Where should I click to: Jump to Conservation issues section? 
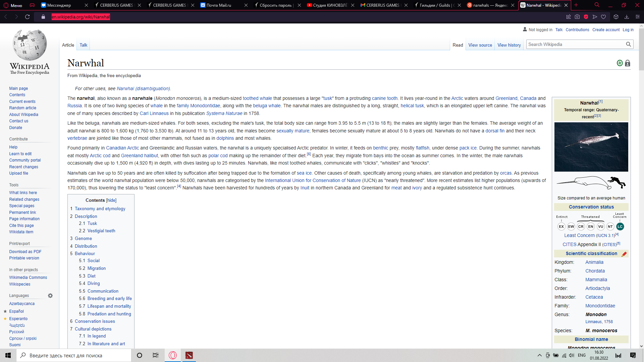[x=95, y=321]
